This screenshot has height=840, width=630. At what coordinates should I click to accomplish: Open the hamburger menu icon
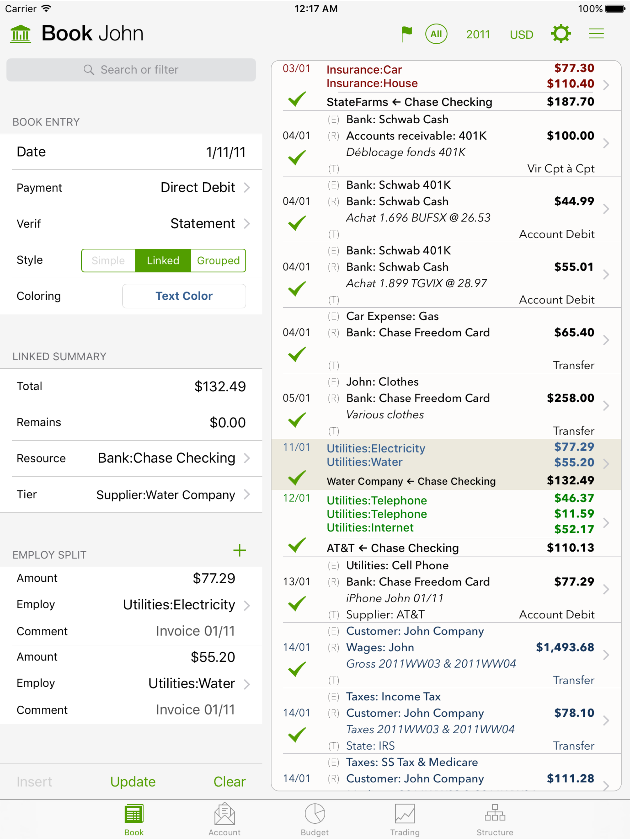coord(596,34)
